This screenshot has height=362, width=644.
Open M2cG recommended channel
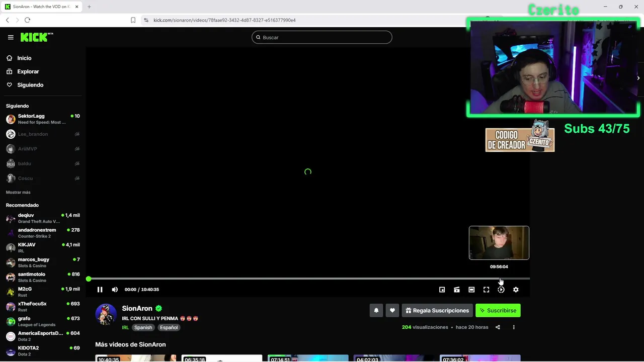pos(42,292)
